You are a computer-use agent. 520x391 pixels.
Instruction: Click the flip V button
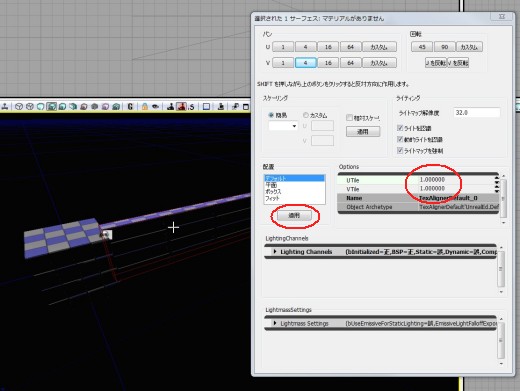[x=458, y=63]
